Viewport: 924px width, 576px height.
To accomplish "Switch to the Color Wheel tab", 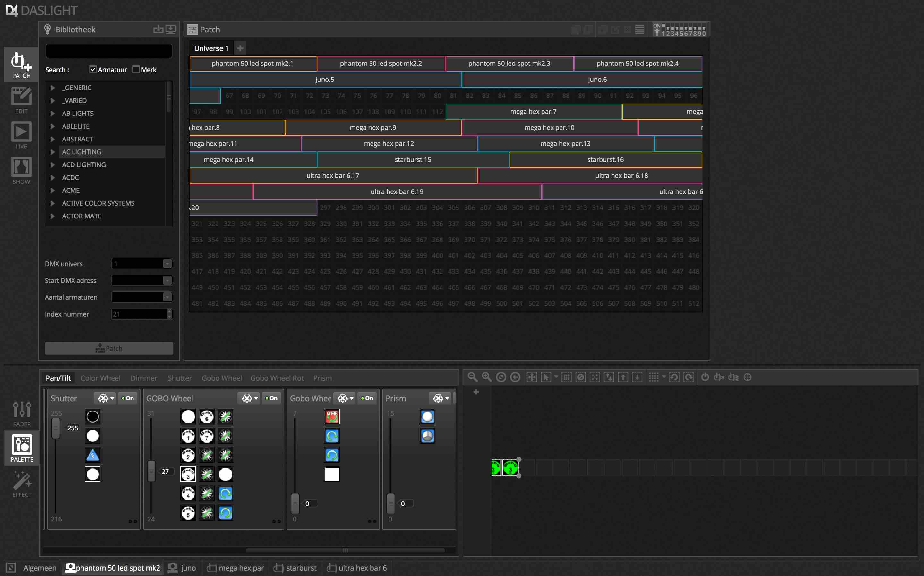I will point(101,378).
